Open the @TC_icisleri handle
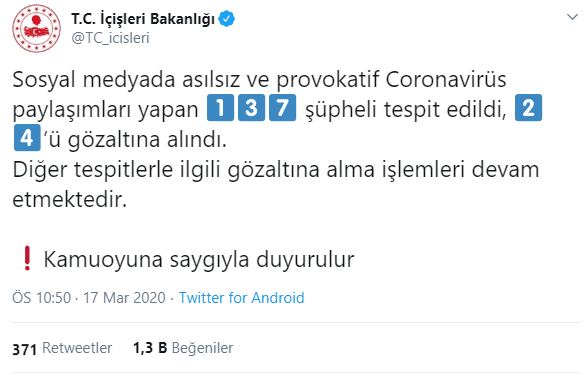This screenshot has height=378, width=588. (x=110, y=38)
